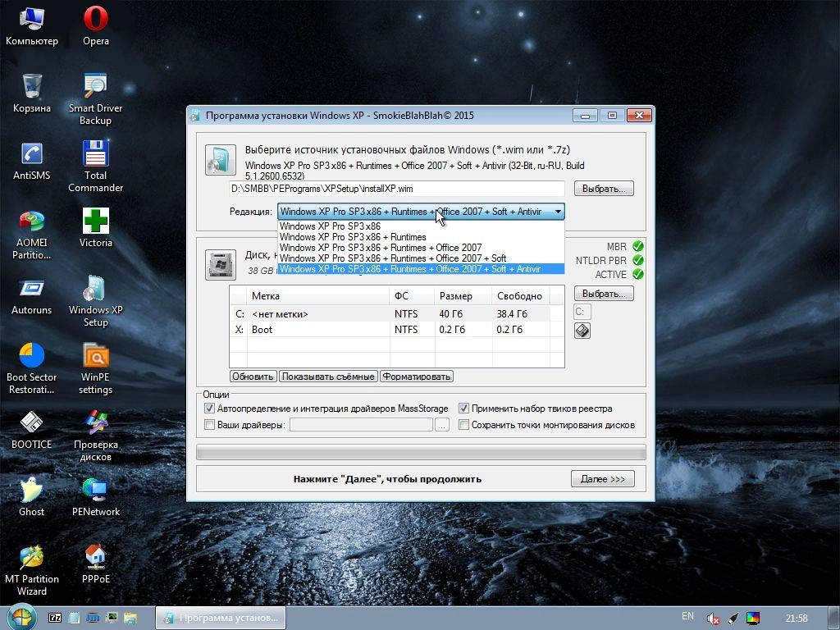Select the X: Boot partition row
The height and width of the screenshot is (630, 840).
396,330
